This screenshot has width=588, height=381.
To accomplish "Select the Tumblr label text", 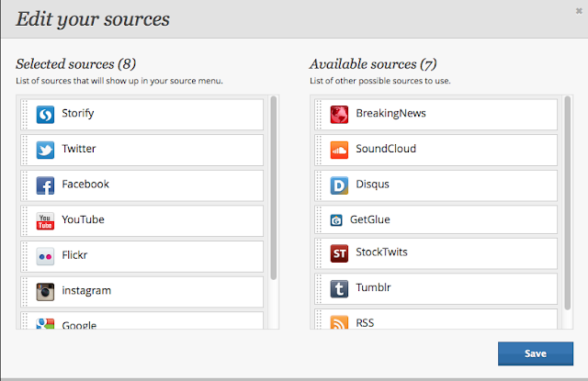I will coord(373,287).
